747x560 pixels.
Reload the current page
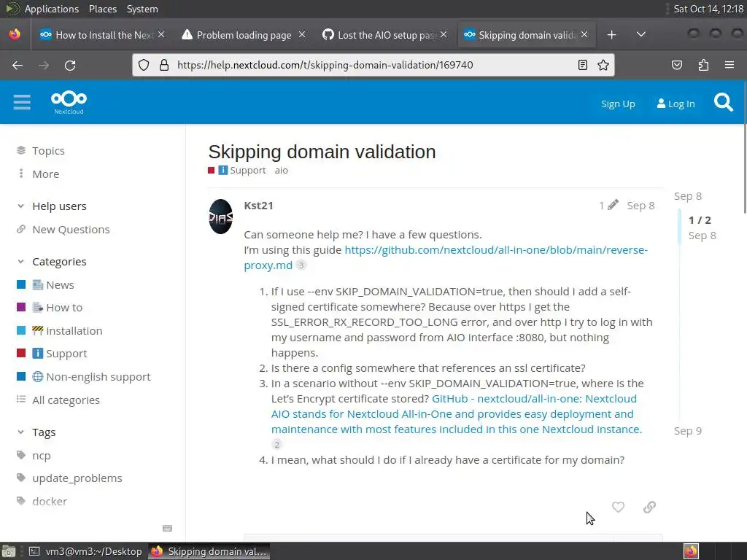[x=70, y=65]
